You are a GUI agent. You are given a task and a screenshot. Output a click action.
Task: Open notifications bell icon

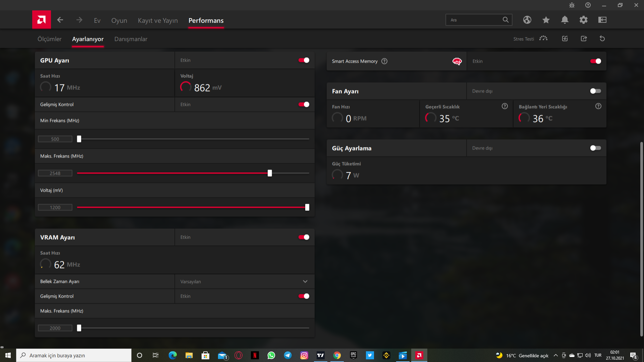click(565, 20)
